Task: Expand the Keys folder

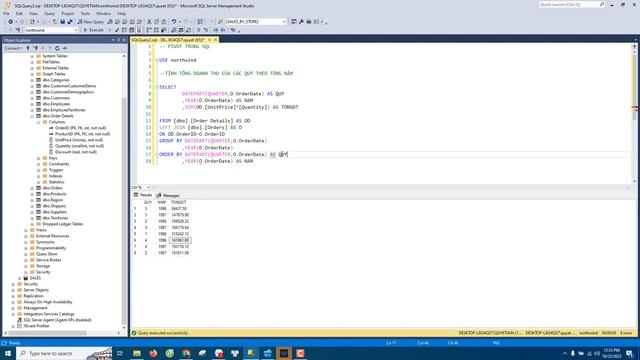Action: [x=39, y=158]
